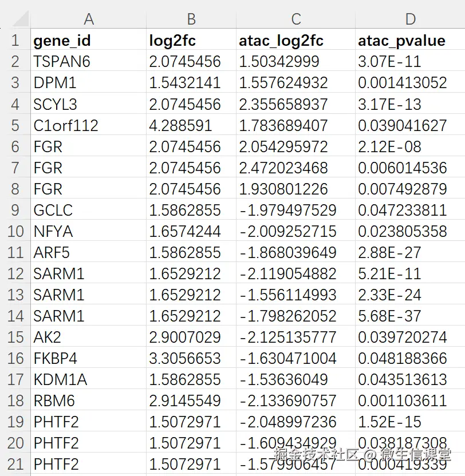Image resolution: width=465 pixels, height=476 pixels.
Task: Select column header B
Action: (191, 19)
